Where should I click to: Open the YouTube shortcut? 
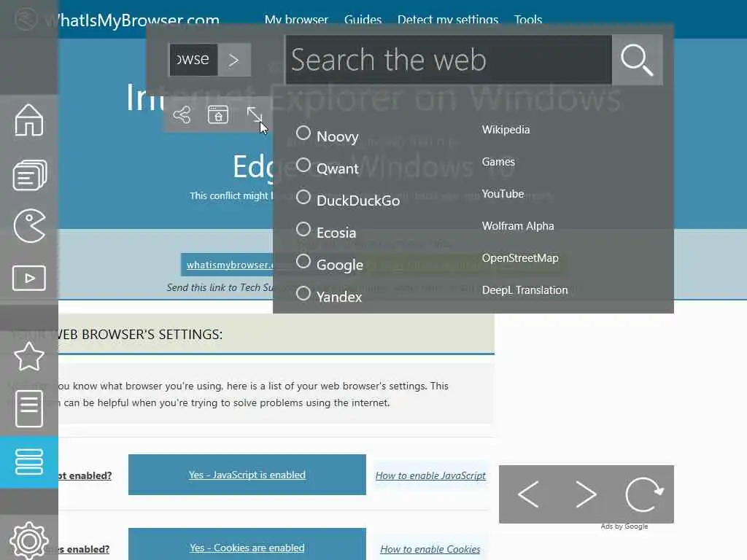point(503,194)
